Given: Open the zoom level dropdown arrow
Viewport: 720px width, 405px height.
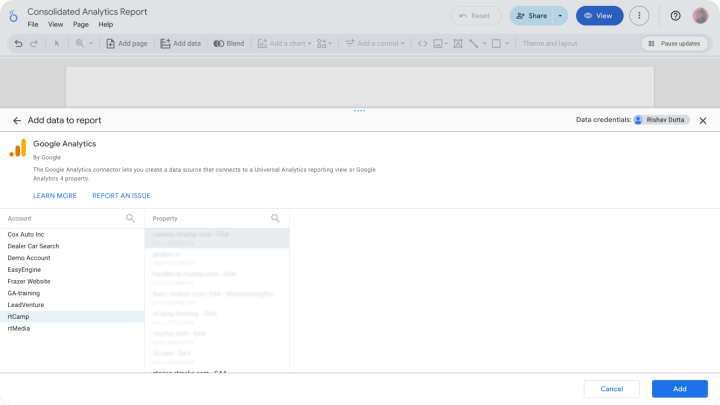Looking at the screenshot, I should [91, 44].
